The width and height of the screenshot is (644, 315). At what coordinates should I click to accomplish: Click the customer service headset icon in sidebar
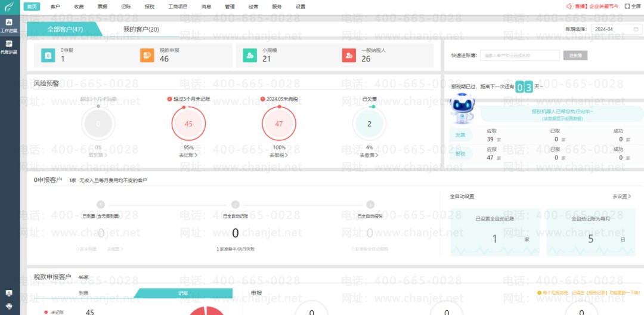9,306
